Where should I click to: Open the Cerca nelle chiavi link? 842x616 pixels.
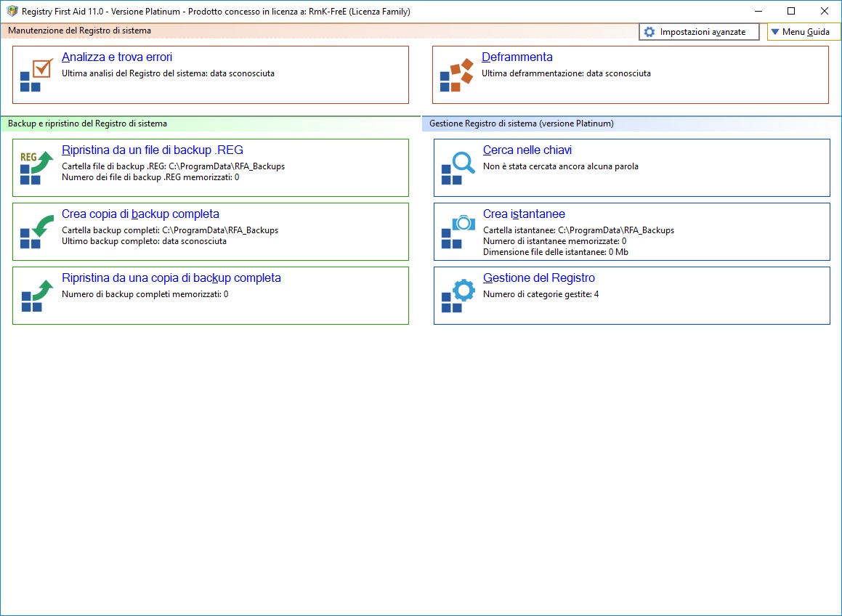[527, 150]
